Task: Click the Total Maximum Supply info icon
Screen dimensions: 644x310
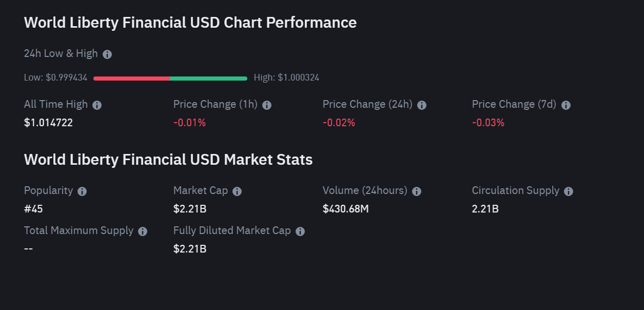Action: (142, 231)
